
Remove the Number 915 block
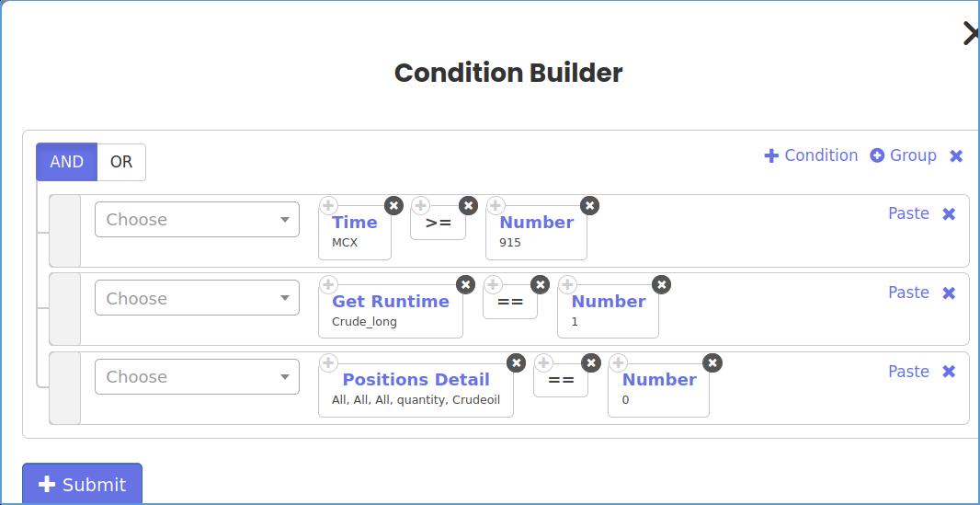[589, 205]
